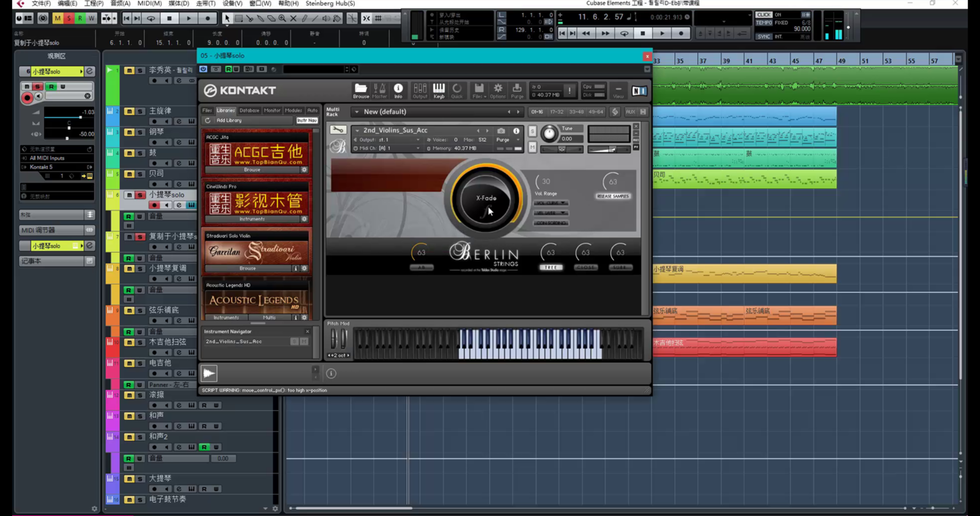Click RELEASE SAMPLES button

613,196
